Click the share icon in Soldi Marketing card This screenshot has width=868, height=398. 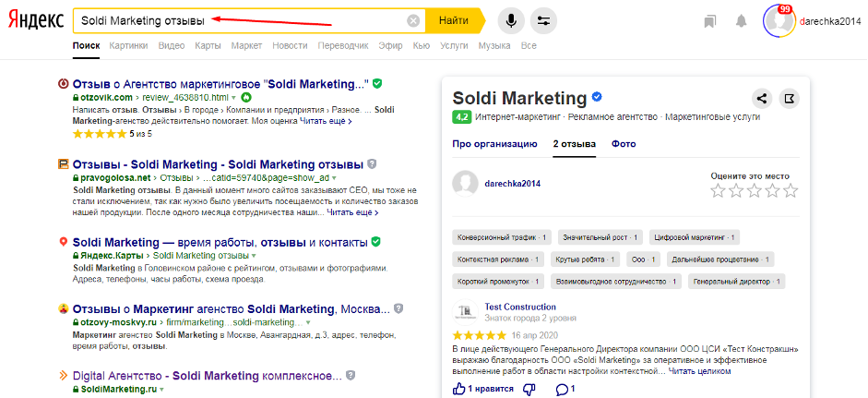click(761, 99)
